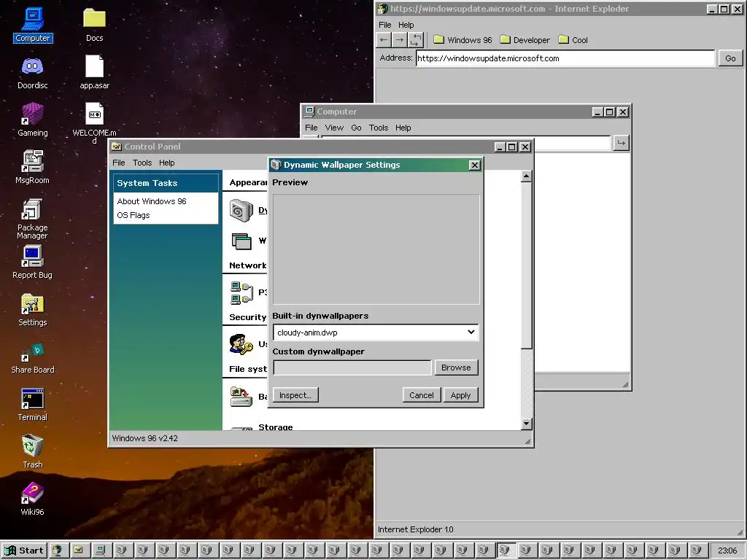
Task: Click the 'Windows 96 v2.42' status bar text
Action: pos(145,438)
